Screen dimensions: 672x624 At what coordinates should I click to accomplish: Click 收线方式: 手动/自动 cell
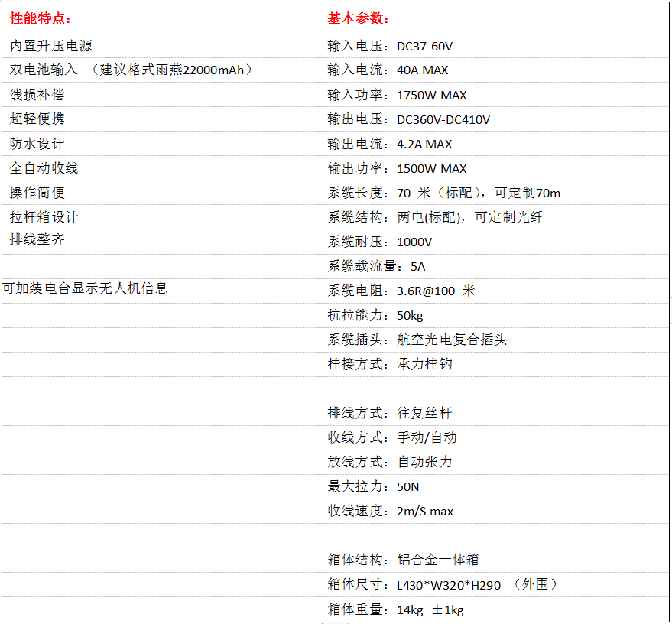tap(494, 437)
